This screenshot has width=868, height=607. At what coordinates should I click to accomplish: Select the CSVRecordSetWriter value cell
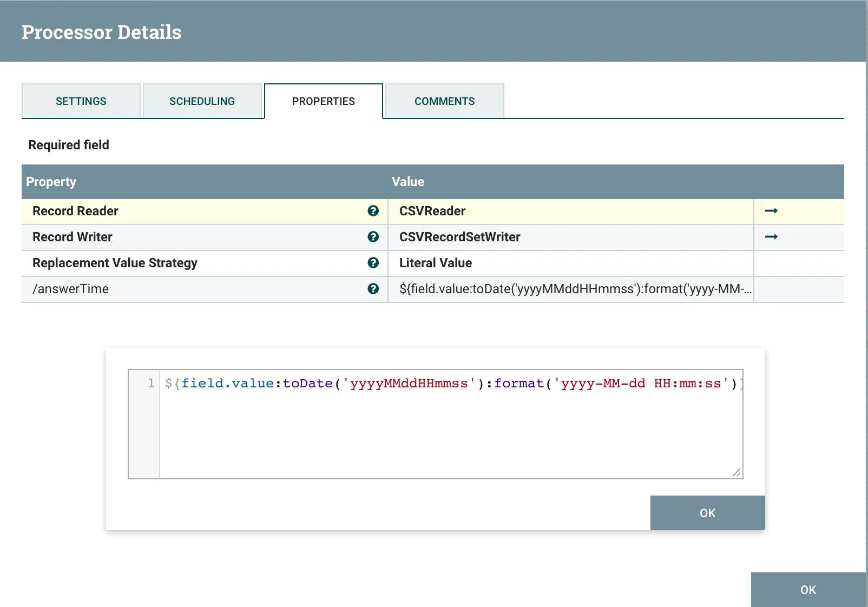coord(570,237)
